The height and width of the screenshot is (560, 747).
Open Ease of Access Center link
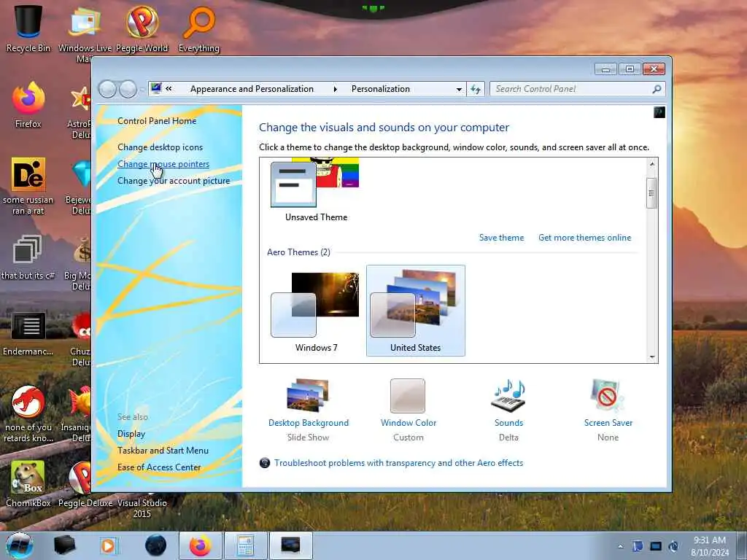pyautogui.click(x=159, y=467)
